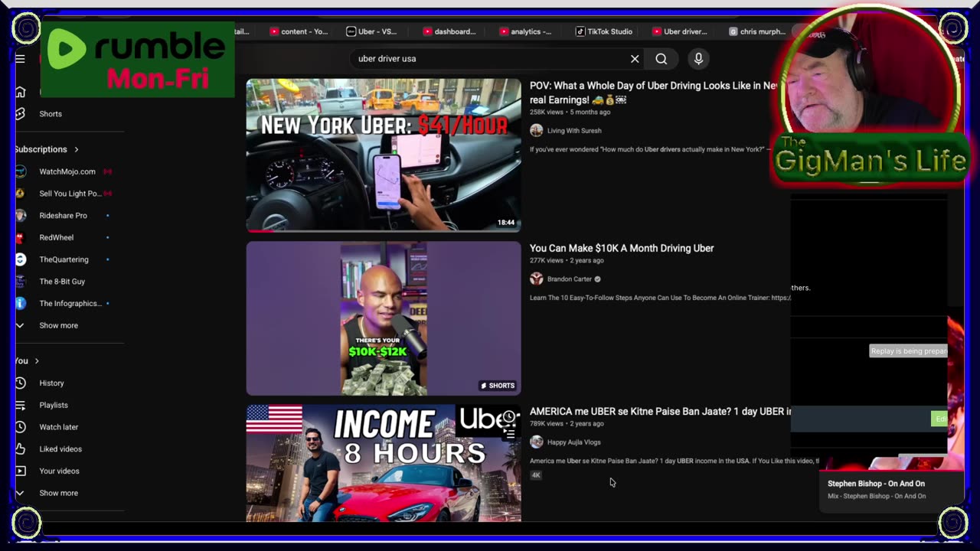
Task: Click The 8-Bit Guy avatar icon
Action: pyautogui.click(x=21, y=282)
